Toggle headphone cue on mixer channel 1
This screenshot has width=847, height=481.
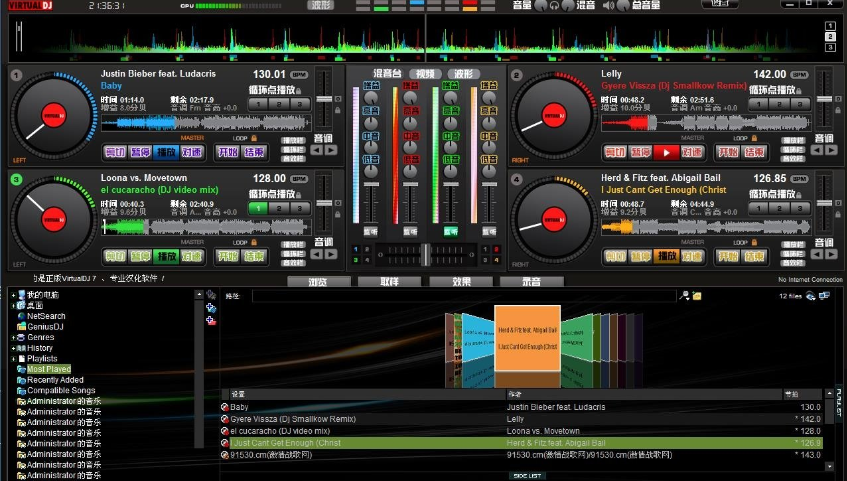point(371,231)
